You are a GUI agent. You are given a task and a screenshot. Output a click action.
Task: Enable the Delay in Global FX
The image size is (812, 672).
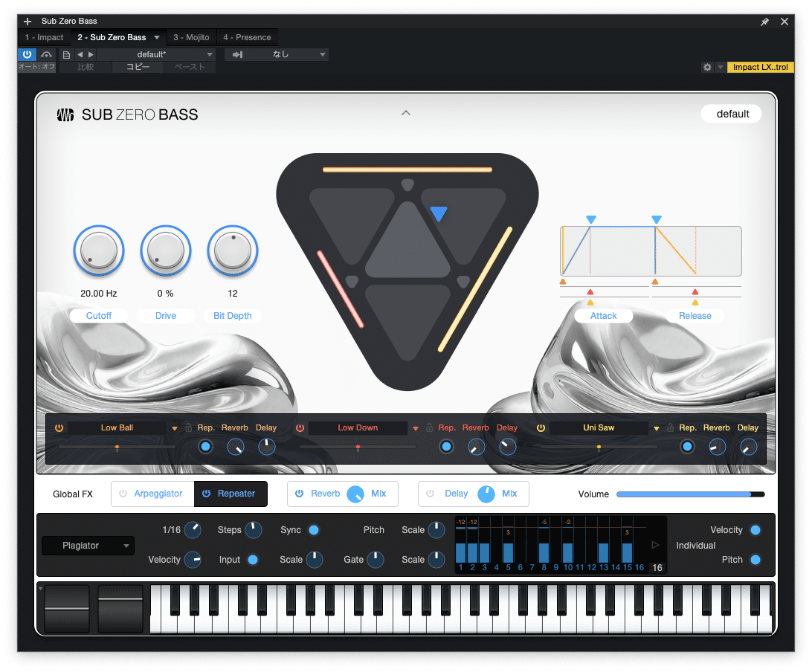pos(430,494)
